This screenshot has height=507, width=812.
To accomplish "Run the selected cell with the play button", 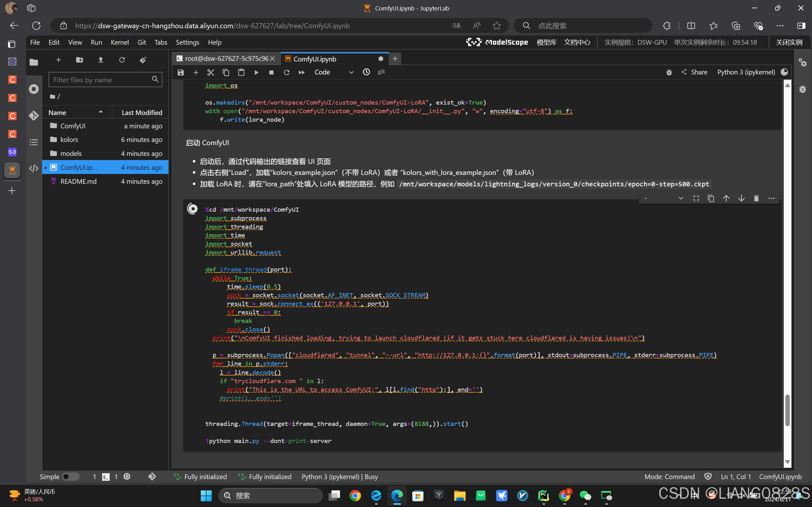I will (256, 72).
